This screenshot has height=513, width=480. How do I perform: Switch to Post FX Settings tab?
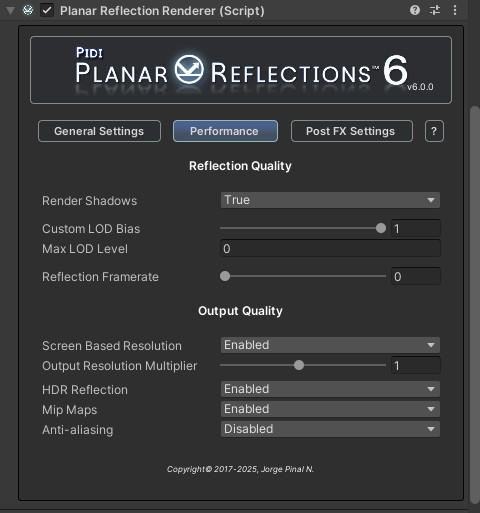(x=352, y=131)
